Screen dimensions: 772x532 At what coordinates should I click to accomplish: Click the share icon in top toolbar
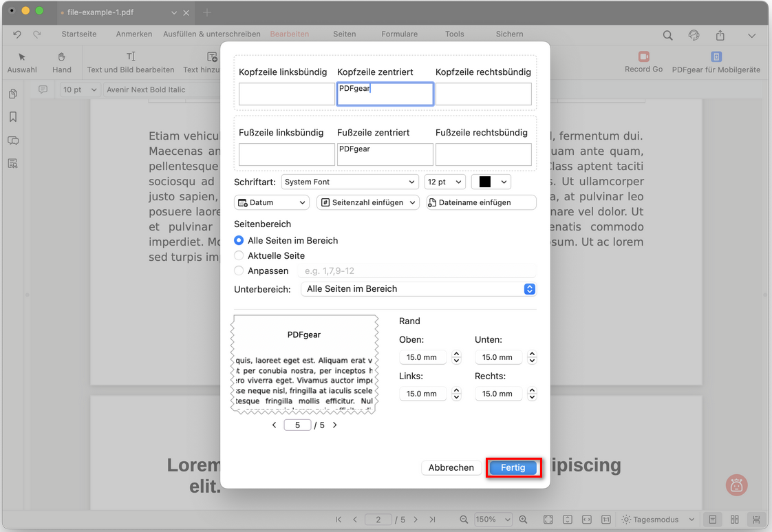(720, 35)
